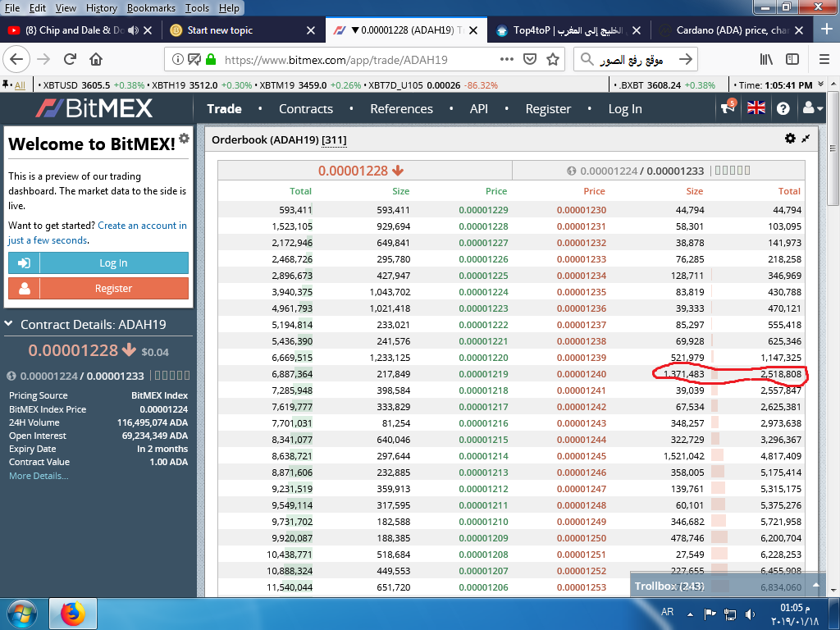Viewport: 840px width, 630px height.
Task: Click the page scrollbar thumb
Action: point(833,149)
